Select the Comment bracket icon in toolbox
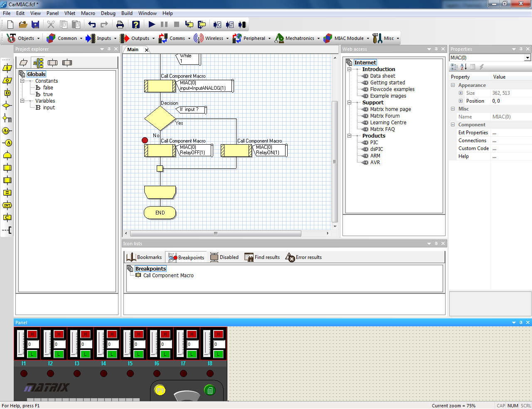Image resolution: width=532 pixels, height=409 pixels. coord(7,230)
